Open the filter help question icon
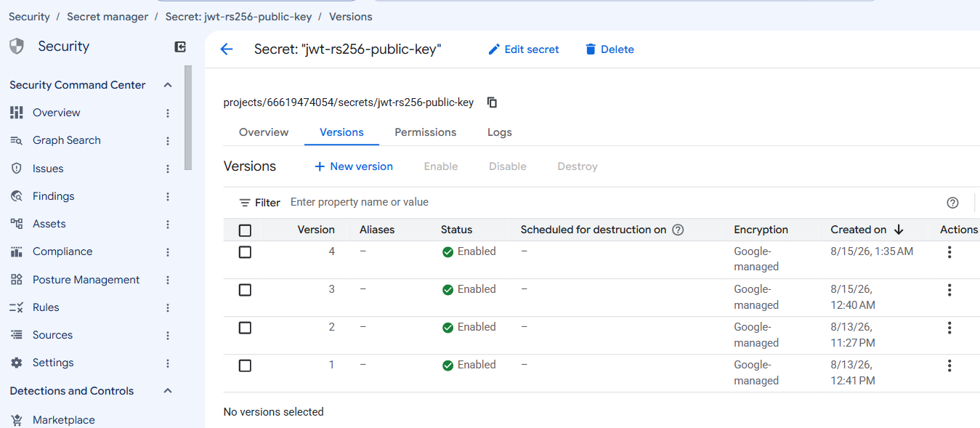 coord(952,203)
